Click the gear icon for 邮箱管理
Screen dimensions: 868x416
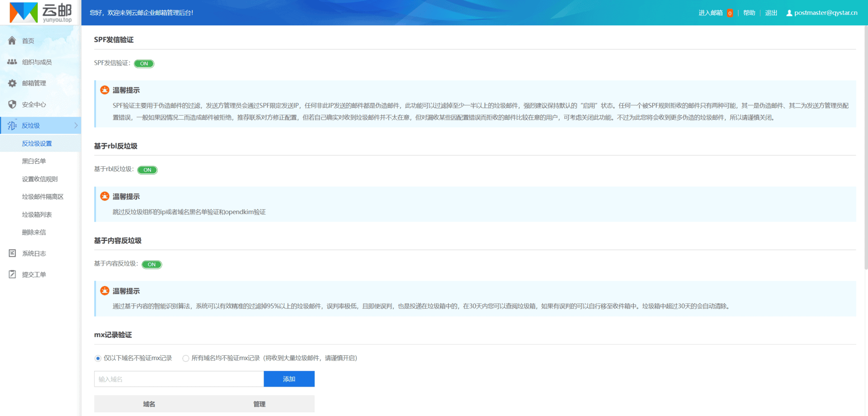tap(12, 83)
